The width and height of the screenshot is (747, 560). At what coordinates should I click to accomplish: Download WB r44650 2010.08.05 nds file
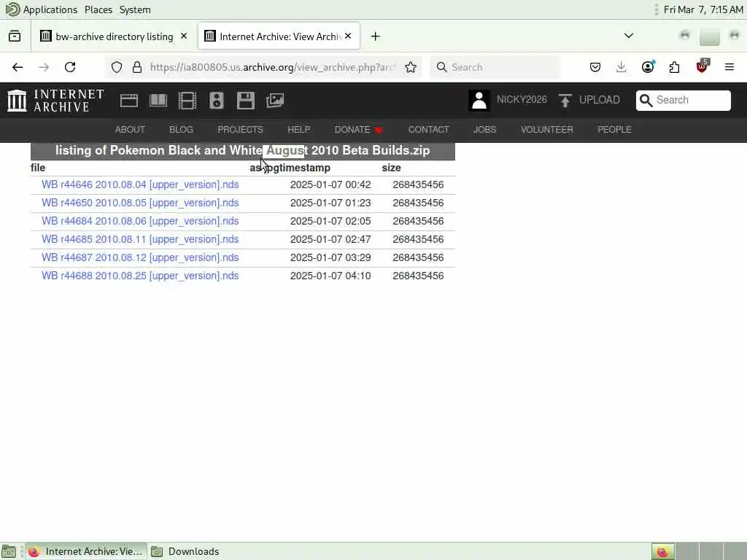click(140, 203)
